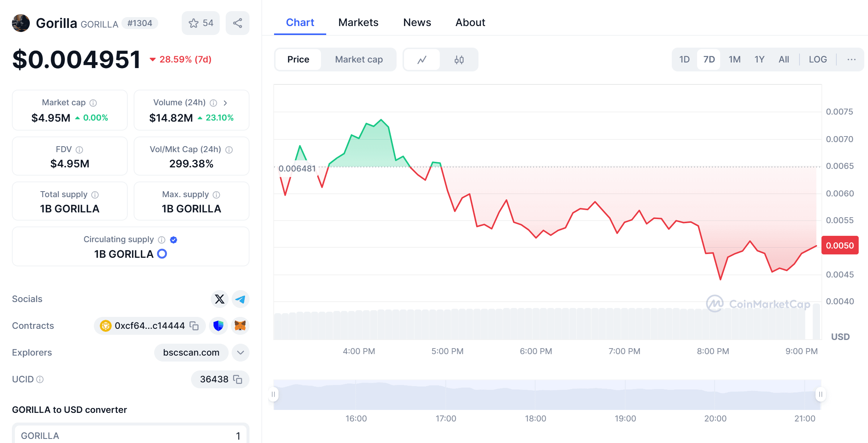868x443 pixels.
Task: Open the Telegram social link
Action: [x=241, y=299]
